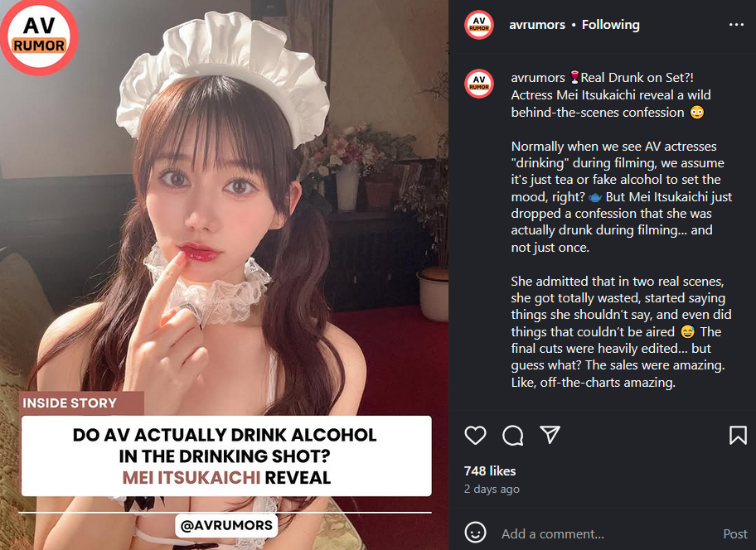Save the post with the bookmark icon
756x550 pixels.
(x=738, y=436)
